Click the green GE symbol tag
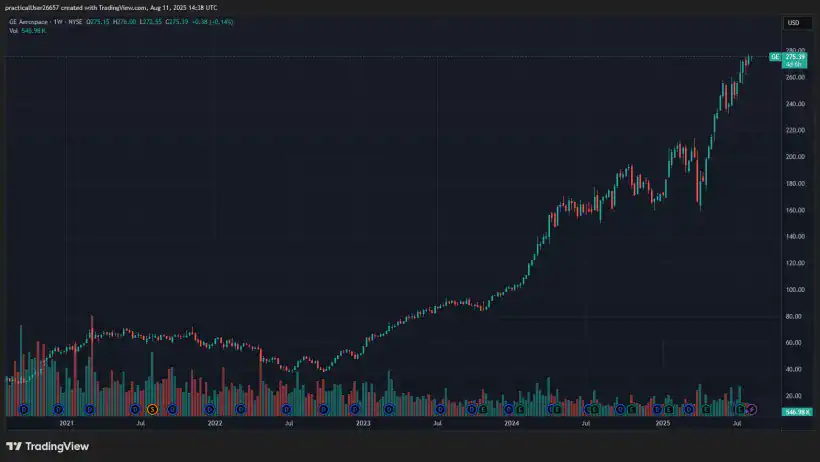The image size is (820, 462). pos(775,57)
